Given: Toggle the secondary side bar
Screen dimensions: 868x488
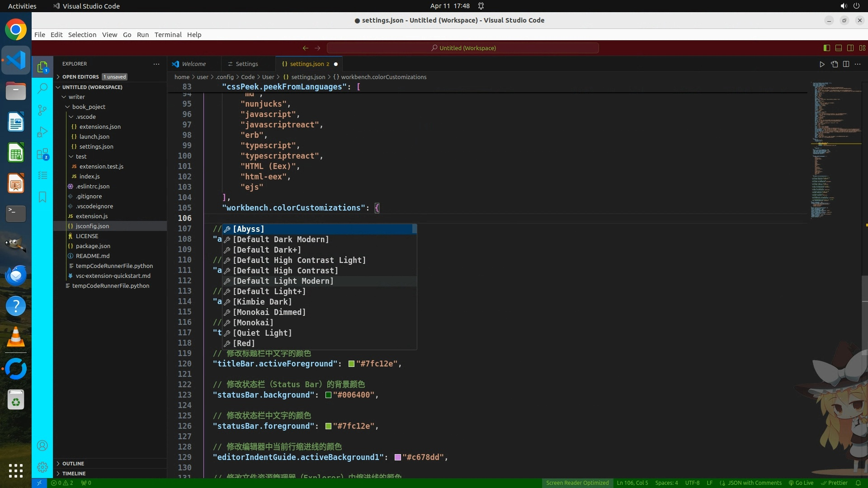Looking at the screenshot, I should 850,48.
